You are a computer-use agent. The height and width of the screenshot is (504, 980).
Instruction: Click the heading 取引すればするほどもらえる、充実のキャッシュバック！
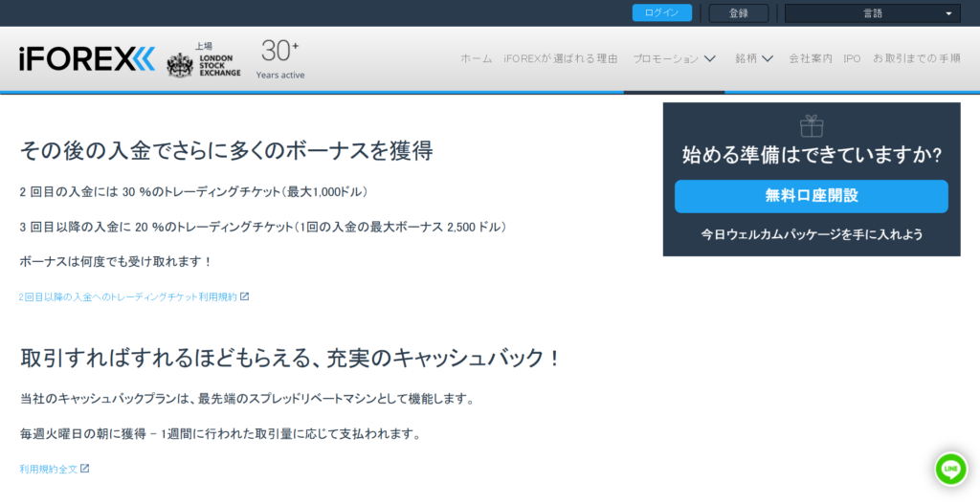[291, 358]
